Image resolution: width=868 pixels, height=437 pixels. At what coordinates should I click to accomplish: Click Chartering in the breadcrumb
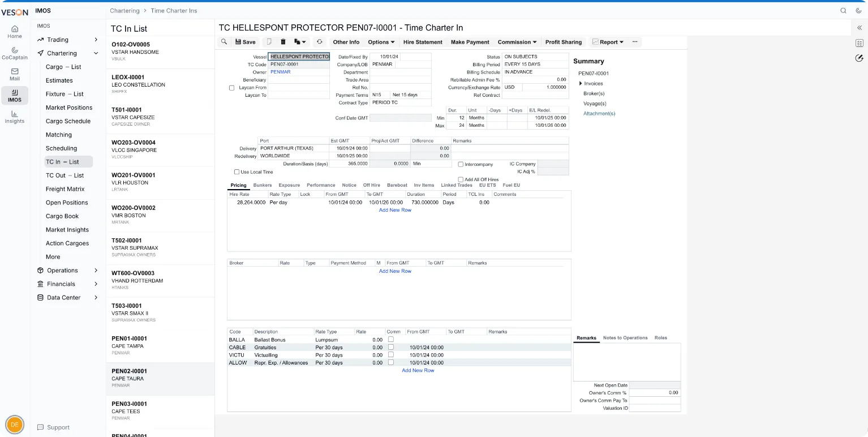point(124,11)
